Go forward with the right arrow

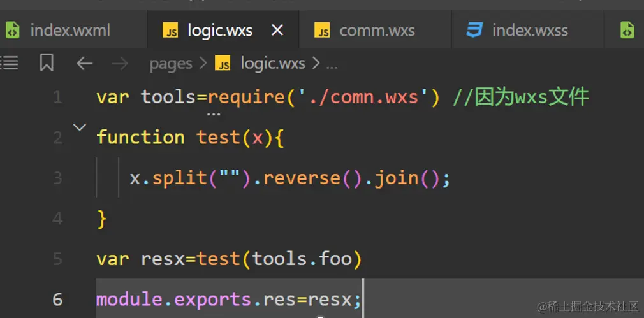tap(121, 64)
